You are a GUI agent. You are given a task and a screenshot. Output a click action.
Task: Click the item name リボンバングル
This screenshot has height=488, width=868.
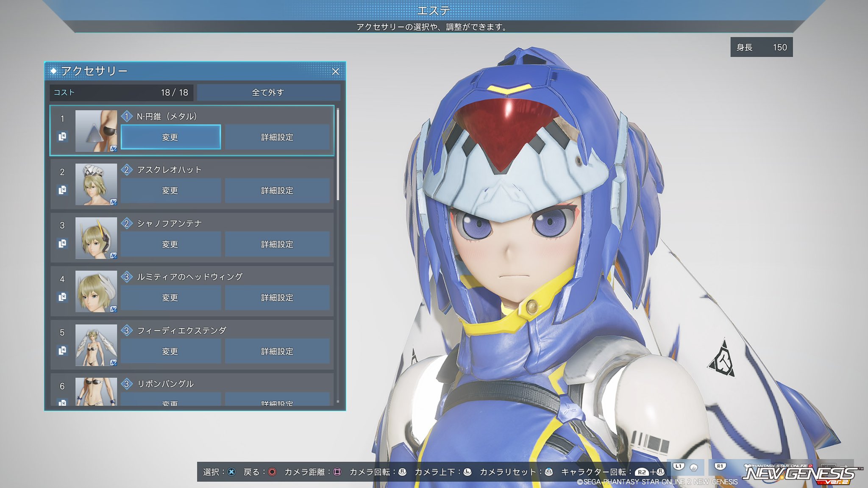coord(165,384)
